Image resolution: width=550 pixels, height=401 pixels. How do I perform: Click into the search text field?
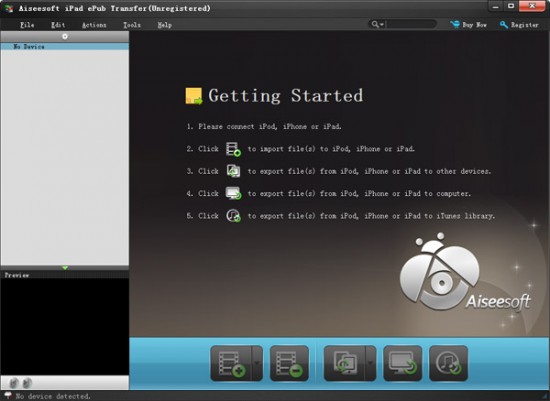coord(411,24)
